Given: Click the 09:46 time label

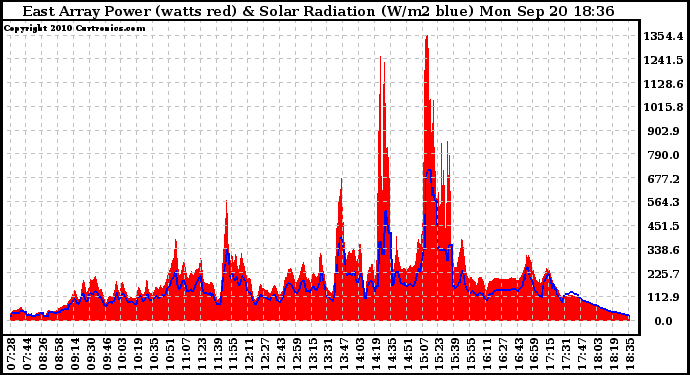Looking at the screenshot, I should [x=106, y=354].
